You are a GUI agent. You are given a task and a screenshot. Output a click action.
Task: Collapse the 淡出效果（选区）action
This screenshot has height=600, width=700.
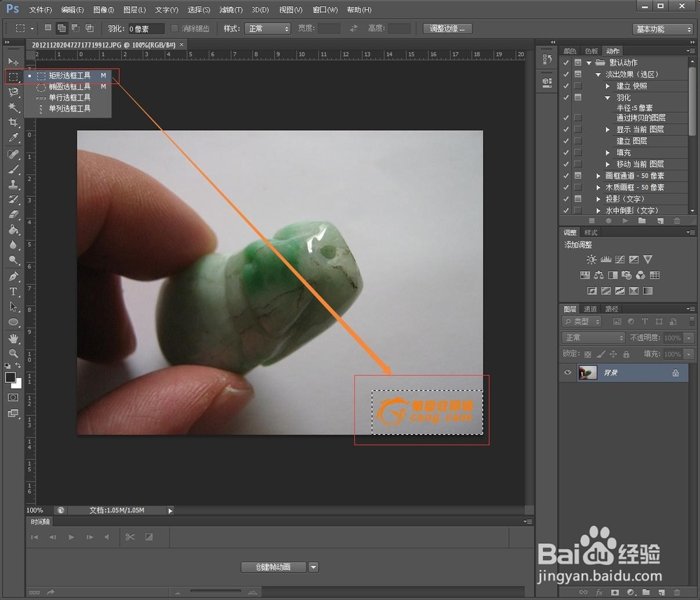pos(598,74)
